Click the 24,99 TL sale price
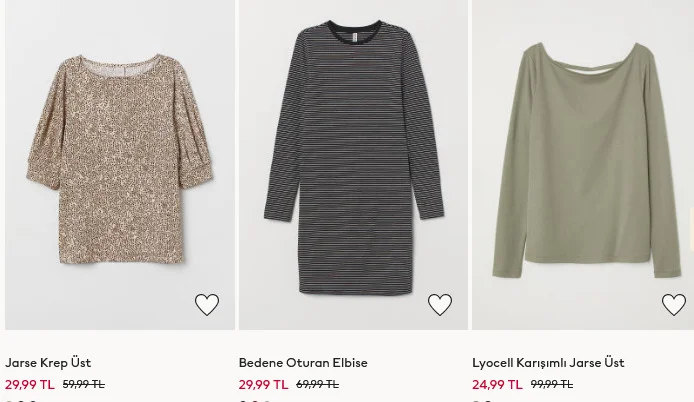 pos(497,384)
